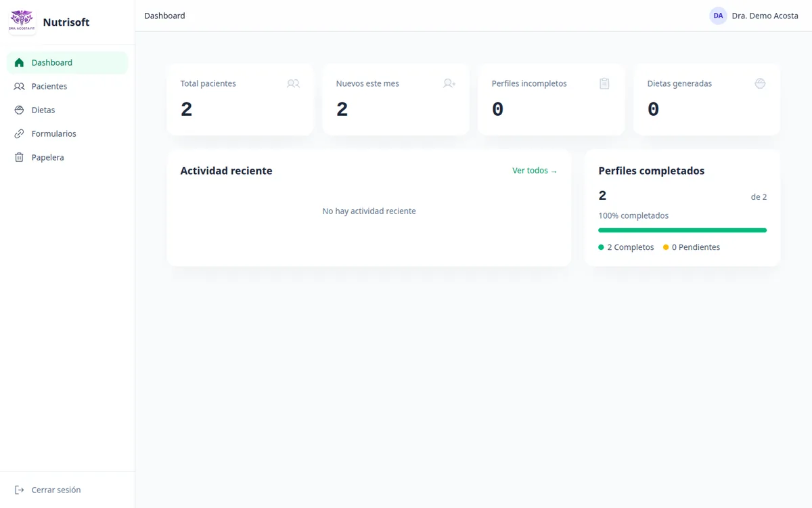Click the Dra. Demo Acosta user name
Viewport: 812px width, 508px height.
[x=765, y=16]
